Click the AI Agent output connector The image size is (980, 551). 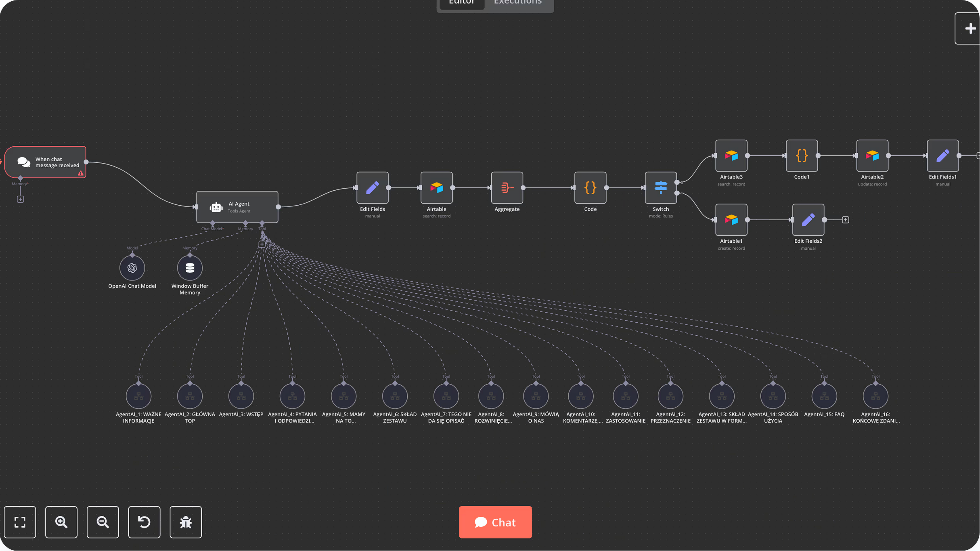279,207
